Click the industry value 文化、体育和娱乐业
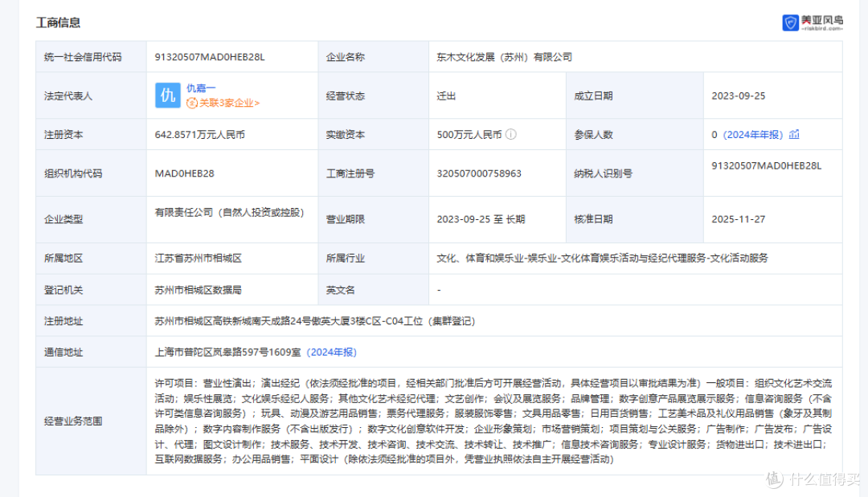 coord(602,259)
